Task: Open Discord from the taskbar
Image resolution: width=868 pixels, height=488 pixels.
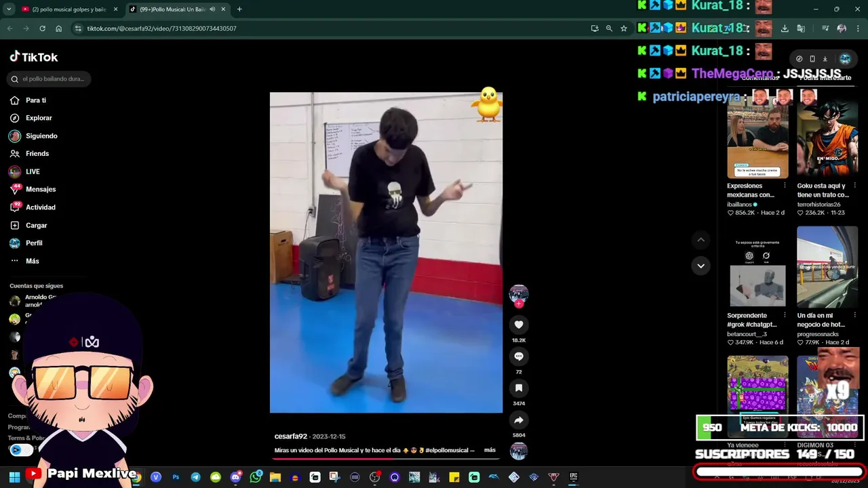Action: (x=235, y=477)
